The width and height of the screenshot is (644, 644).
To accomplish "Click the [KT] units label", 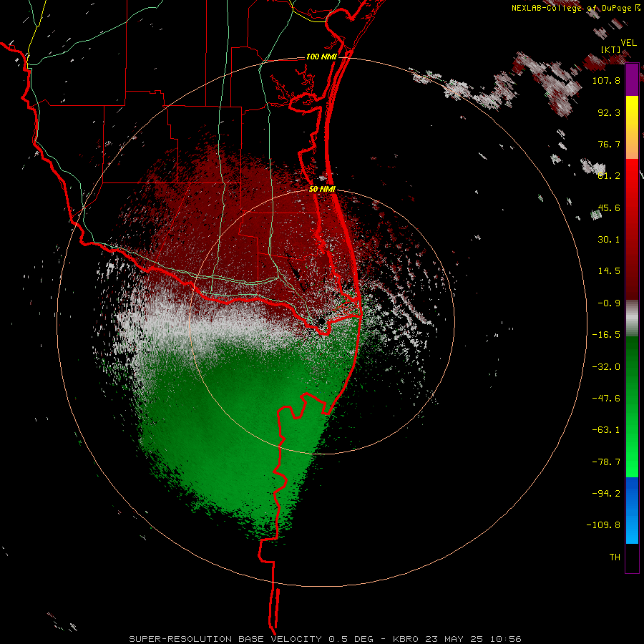I will point(611,49).
